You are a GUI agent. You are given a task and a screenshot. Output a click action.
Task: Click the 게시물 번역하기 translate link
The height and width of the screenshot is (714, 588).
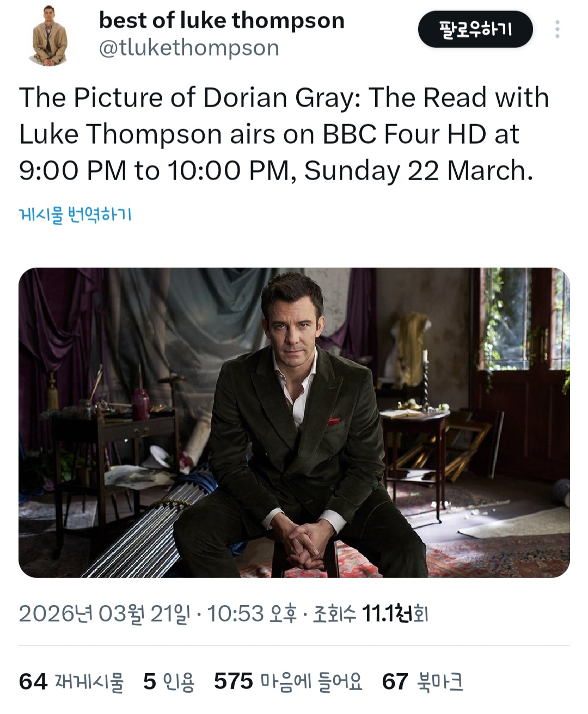pos(75,215)
